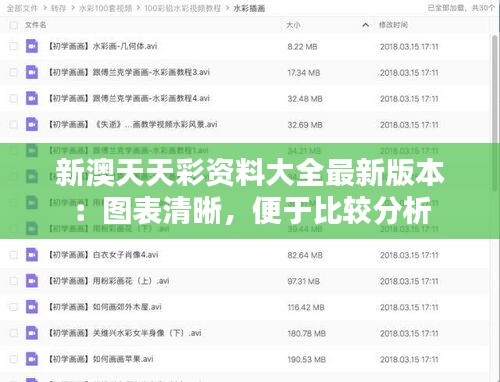Sort by the 大小 column header
Screen dimensions: 500x382
pos(293,25)
